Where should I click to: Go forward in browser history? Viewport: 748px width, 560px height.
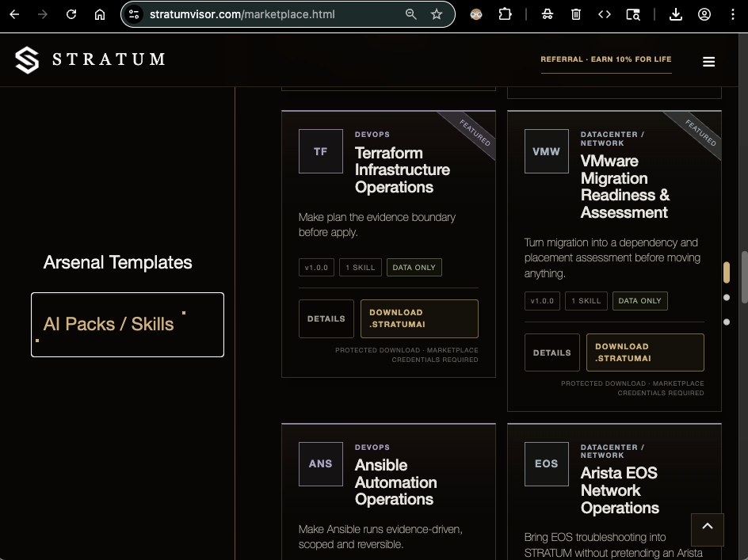pyautogui.click(x=43, y=14)
